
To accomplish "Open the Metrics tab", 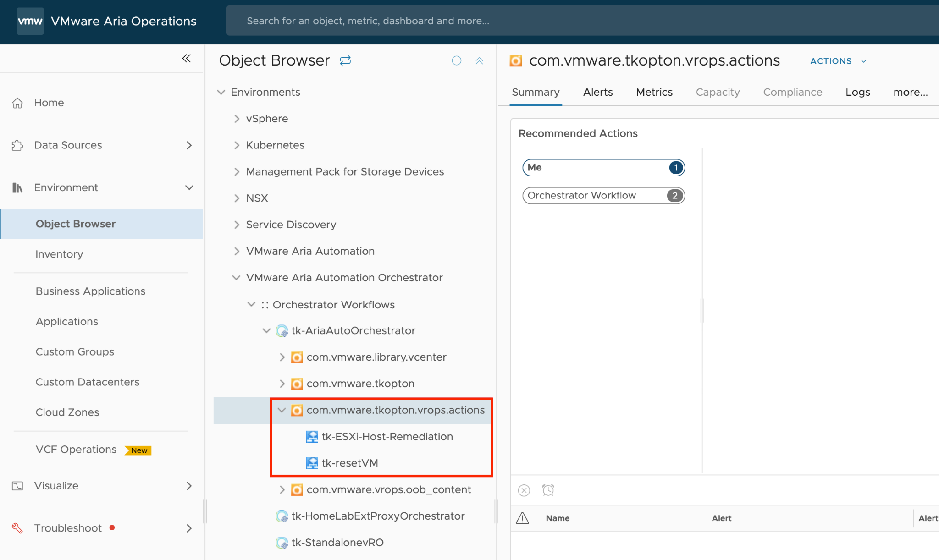I will point(654,92).
